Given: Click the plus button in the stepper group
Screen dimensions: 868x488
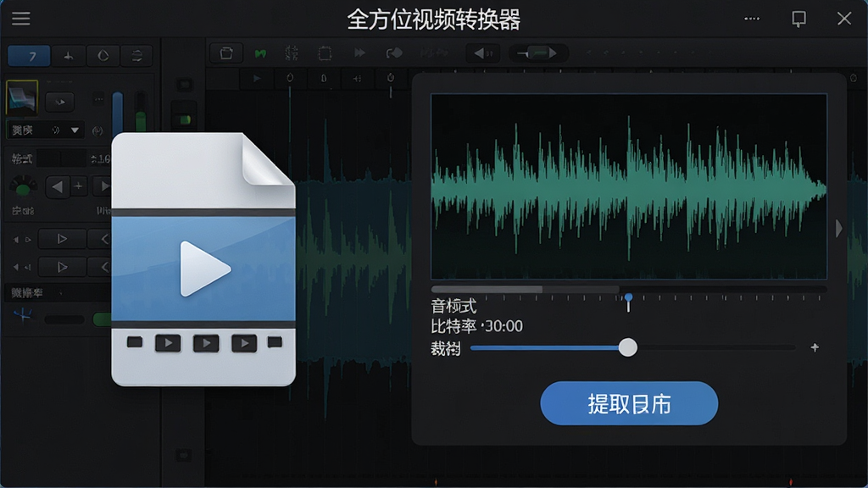Looking at the screenshot, I should click(x=79, y=186).
